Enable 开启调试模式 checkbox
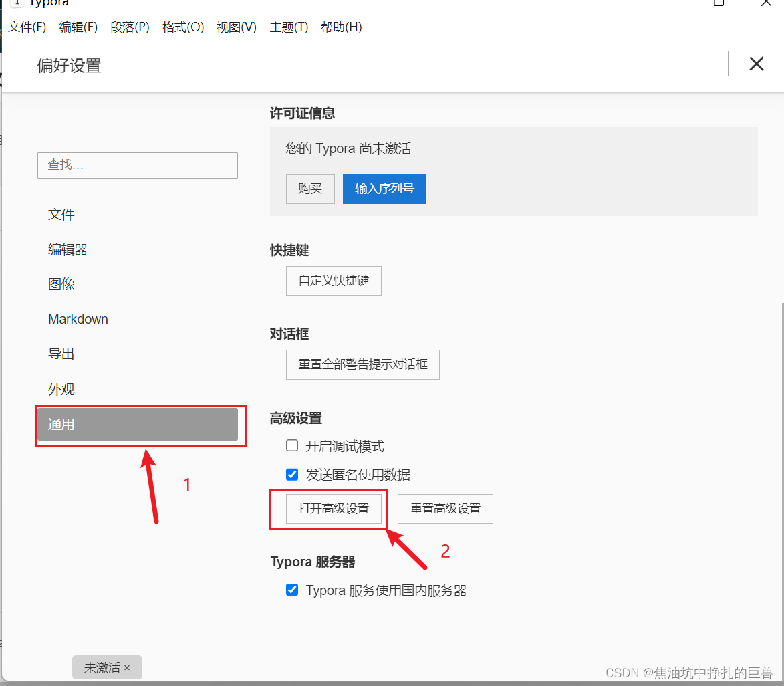Viewport: 784px width, 686px height. 292,445
